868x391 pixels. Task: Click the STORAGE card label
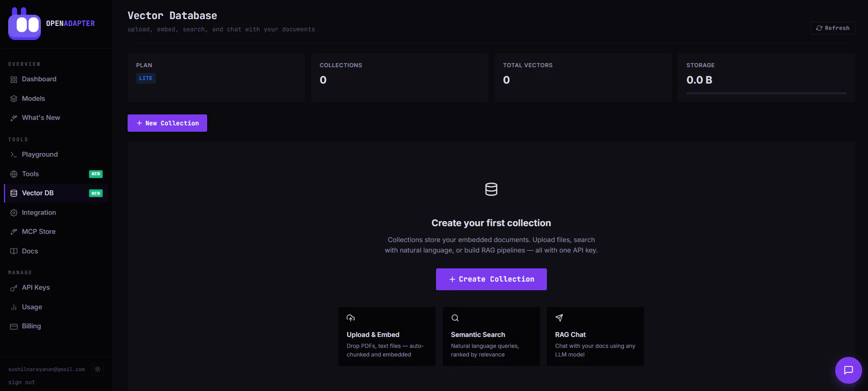coord(700,65)
